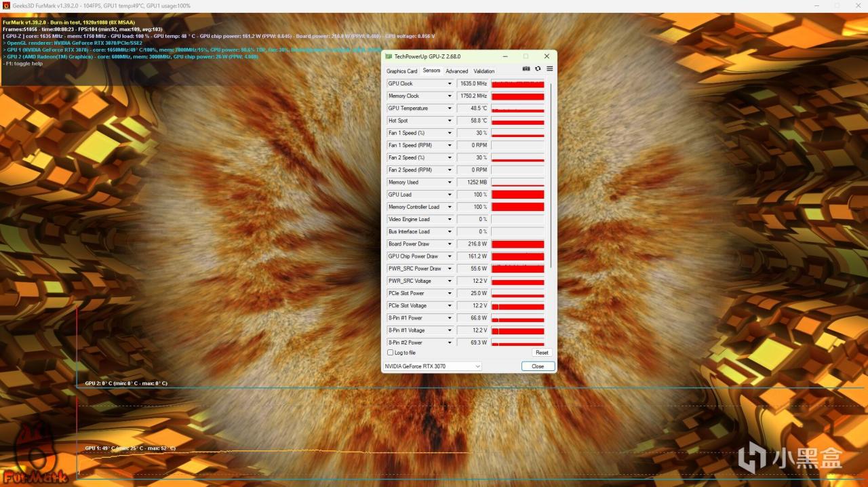Enable the Log to file checkbox
The width and height of the screenshot is (868, 487).
(x=390, y=353)
